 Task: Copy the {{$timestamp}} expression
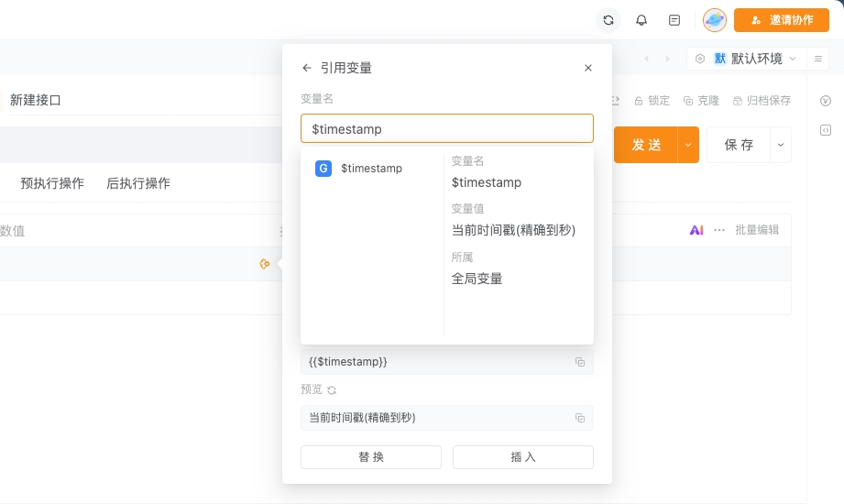[x=580, y=362]
